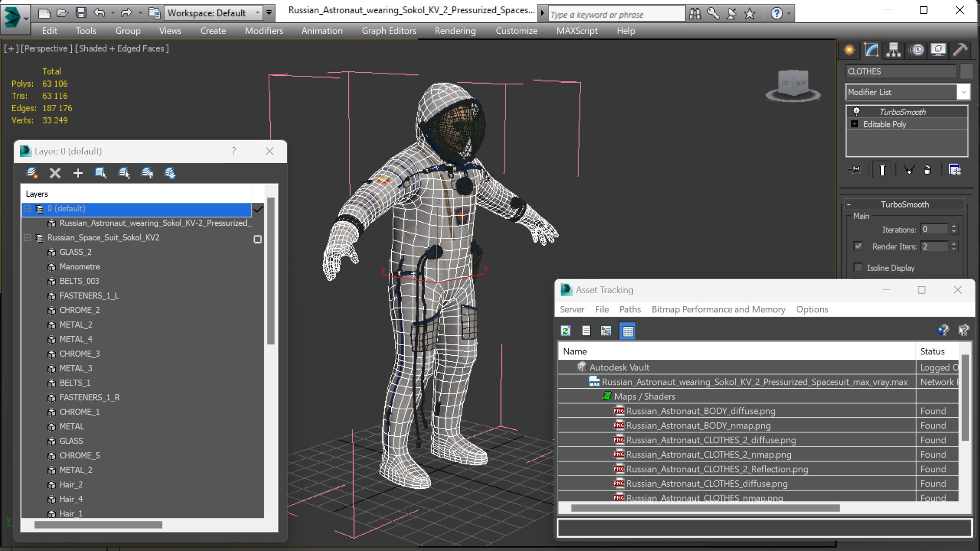The width and height of the screenshot is (980, 551).
Task: Click the New Scene icon
Action: [x=44, y=13]
